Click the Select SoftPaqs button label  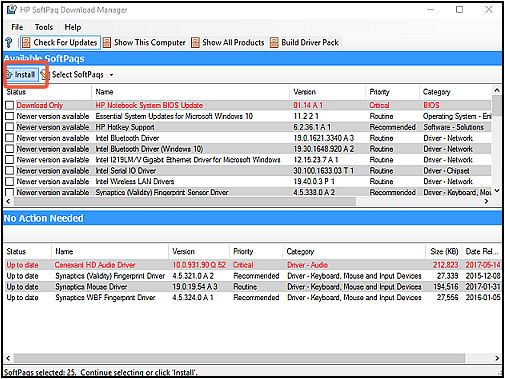[x=78, y=75]
